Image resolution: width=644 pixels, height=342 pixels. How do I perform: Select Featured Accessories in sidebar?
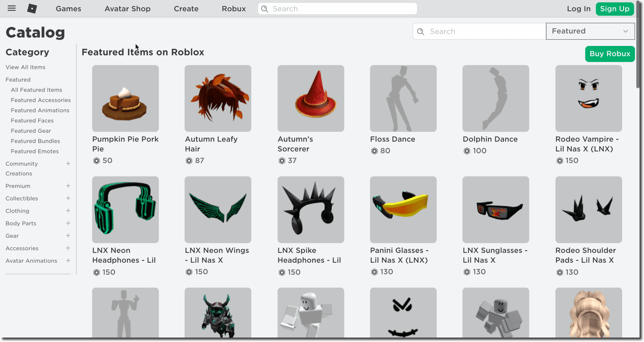[41, 100]
